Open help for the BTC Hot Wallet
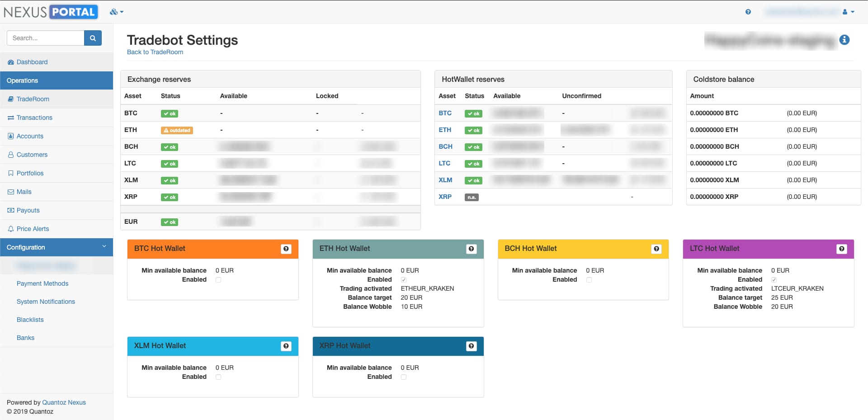 point(286,248)
